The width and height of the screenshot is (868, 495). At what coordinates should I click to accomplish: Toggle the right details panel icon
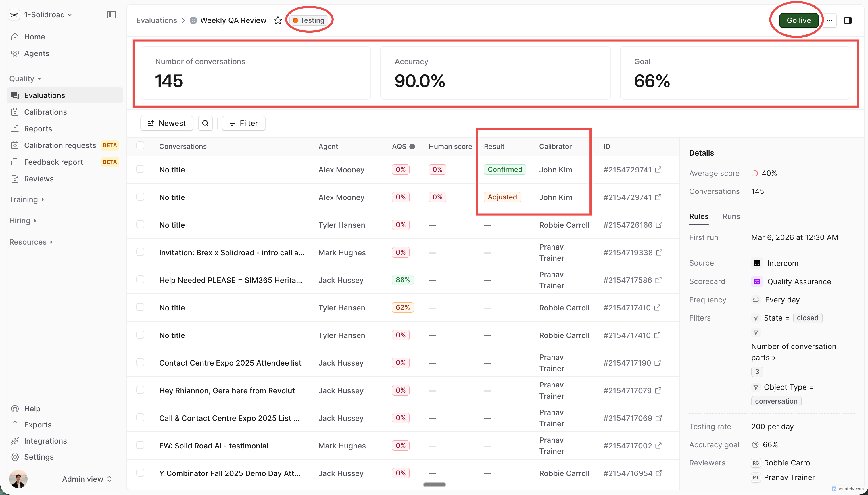tap(848, 20)
